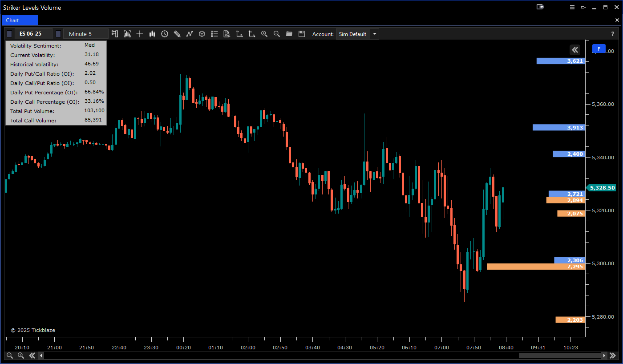This screenshot has height=364, width=623.
Task: Click Total Put Volume value 103,100
Action: [94, 110]
